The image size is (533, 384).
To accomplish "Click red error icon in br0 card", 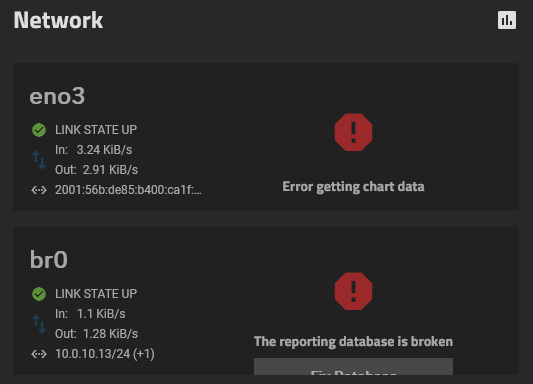I will pyautogui.click(x=353, y=291).
